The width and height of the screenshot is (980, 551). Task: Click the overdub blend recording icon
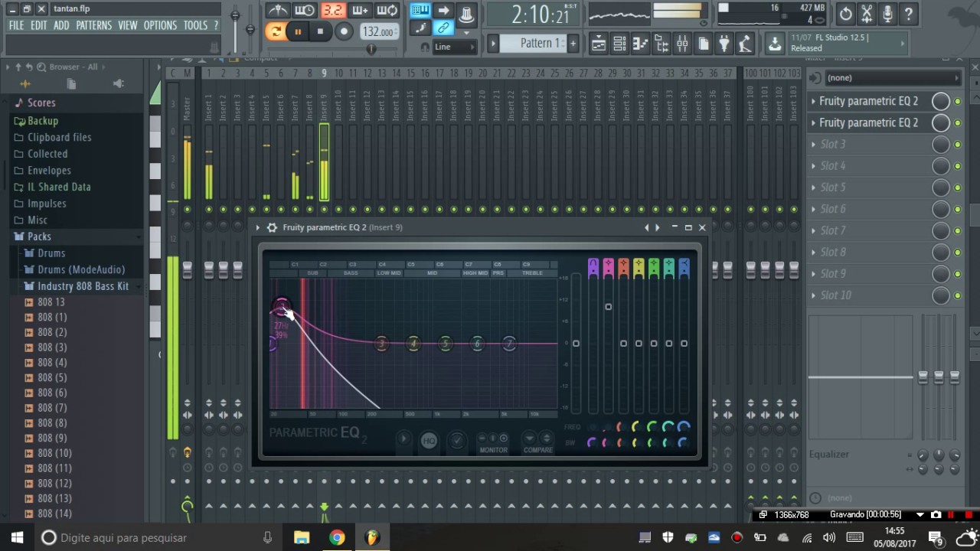(x=360, y=11)
